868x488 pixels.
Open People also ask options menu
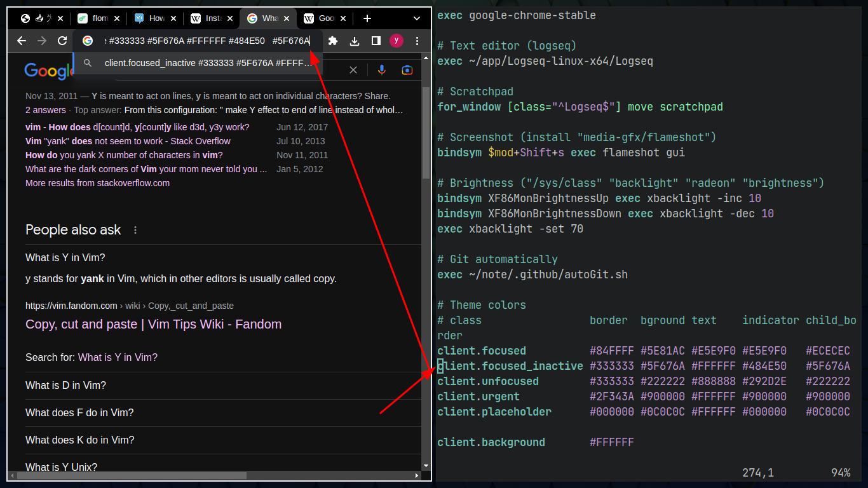coord(135,230)
